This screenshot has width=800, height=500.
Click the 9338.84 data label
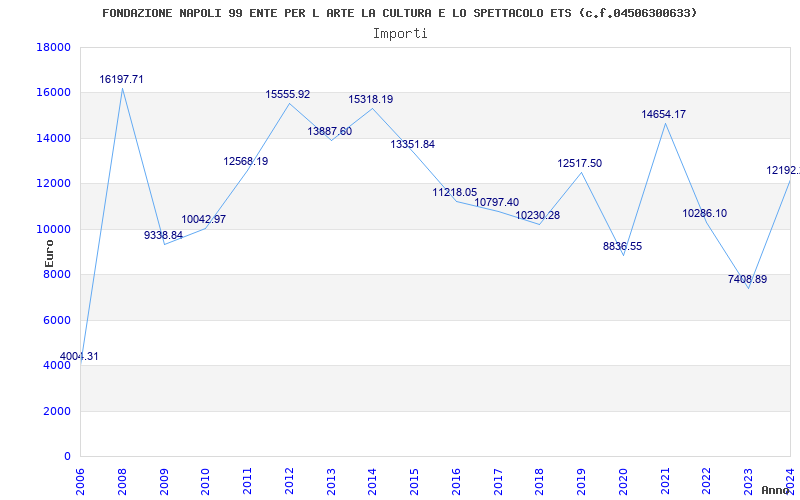pos(163,236)
